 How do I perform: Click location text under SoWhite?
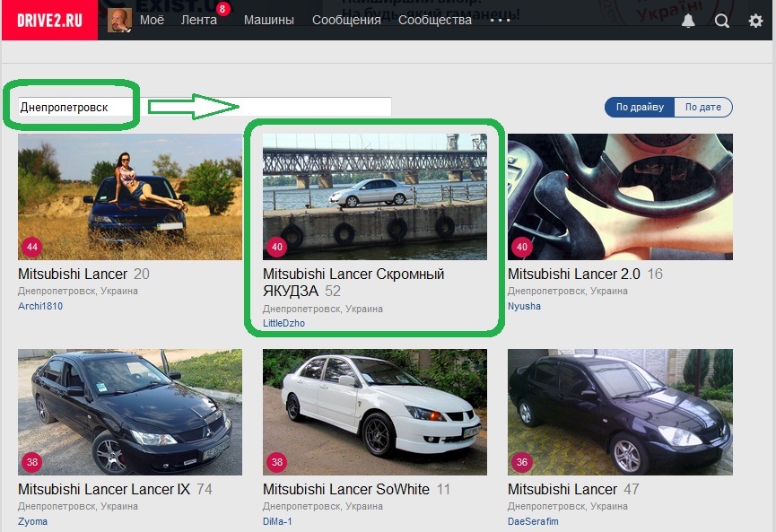[x=323, y=506]
